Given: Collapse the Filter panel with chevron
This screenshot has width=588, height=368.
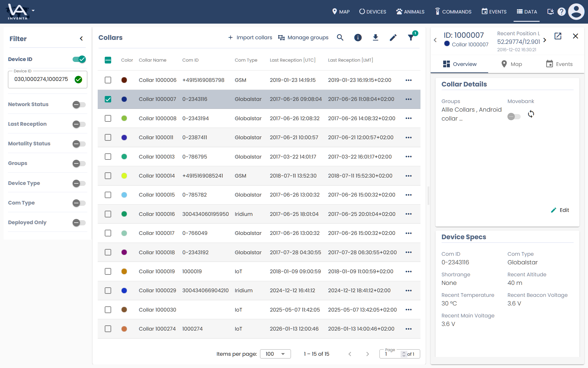Looking at the screenshot, I should click(x=81, y=39).
